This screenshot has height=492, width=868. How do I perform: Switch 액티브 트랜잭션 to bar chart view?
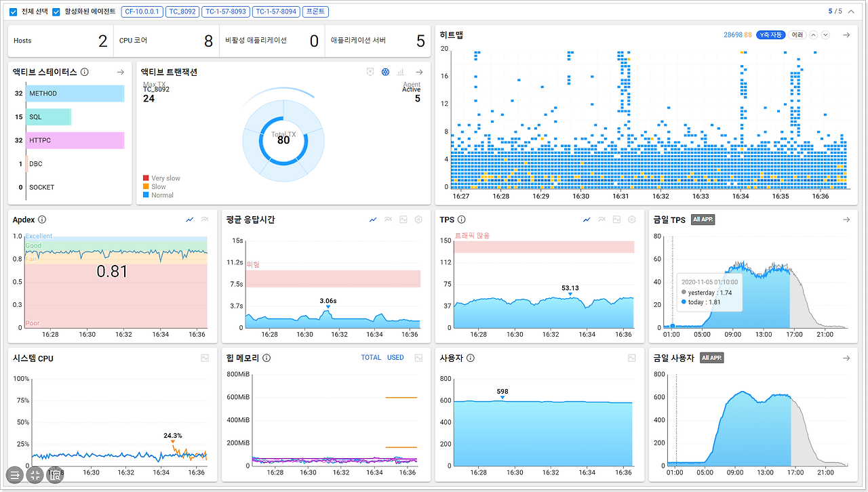click(x=401, y=72)
